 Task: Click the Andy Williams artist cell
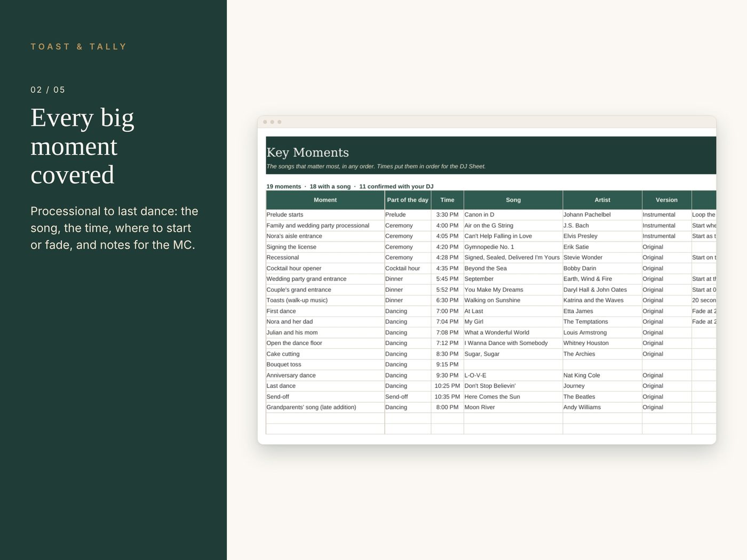pos(602,407)
